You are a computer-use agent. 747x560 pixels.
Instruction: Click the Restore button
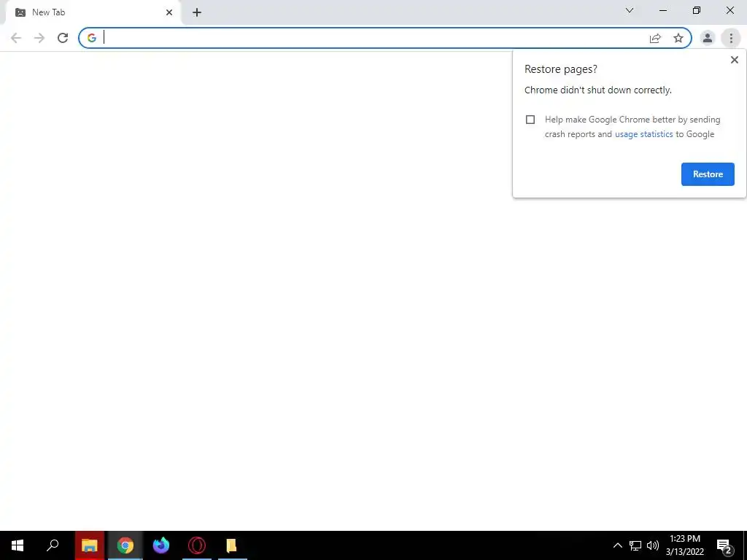coord(708,174)
